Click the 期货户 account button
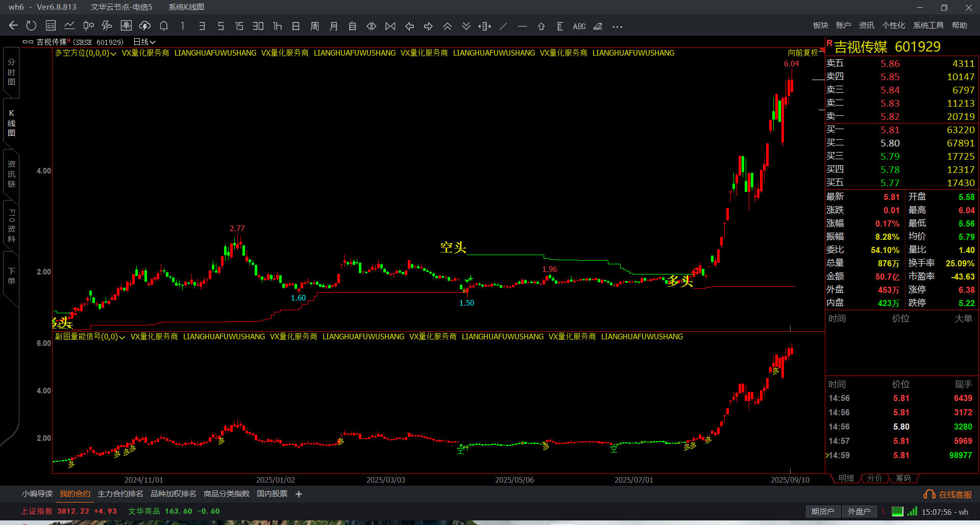980x525 pixels. [x=822, y=511]
